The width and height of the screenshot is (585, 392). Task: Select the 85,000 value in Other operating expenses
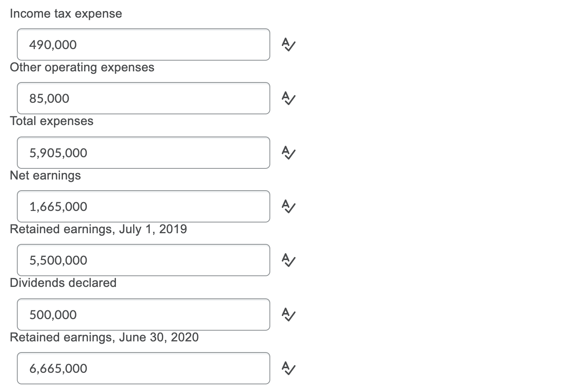pyautogui.click(x=143, y=99)
